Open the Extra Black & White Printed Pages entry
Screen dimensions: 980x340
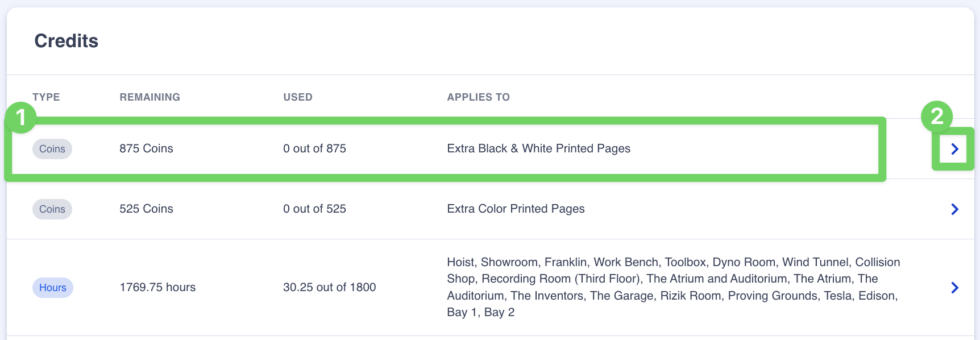[x=538, y=149]
